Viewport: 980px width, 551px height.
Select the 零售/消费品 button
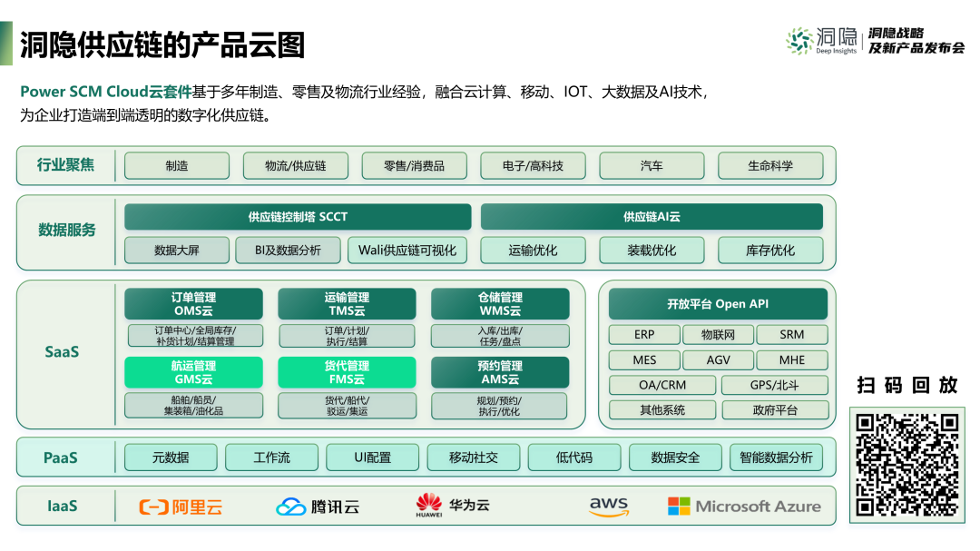pos(414,165)
